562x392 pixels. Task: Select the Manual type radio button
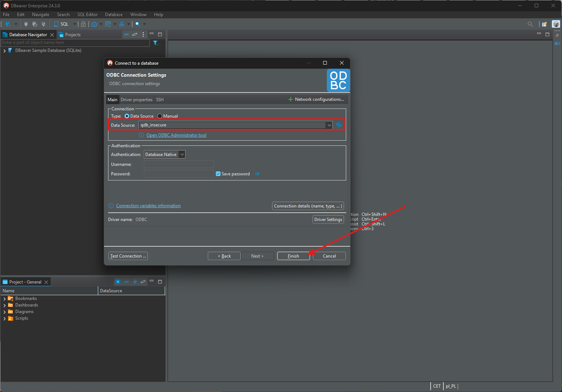pyautogui.click(x=160, y=116)
